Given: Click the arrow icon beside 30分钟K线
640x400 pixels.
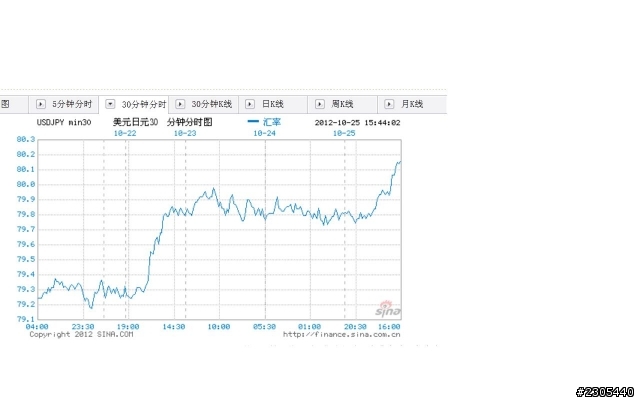Looking at the screenshot, I should click(180, 104).
